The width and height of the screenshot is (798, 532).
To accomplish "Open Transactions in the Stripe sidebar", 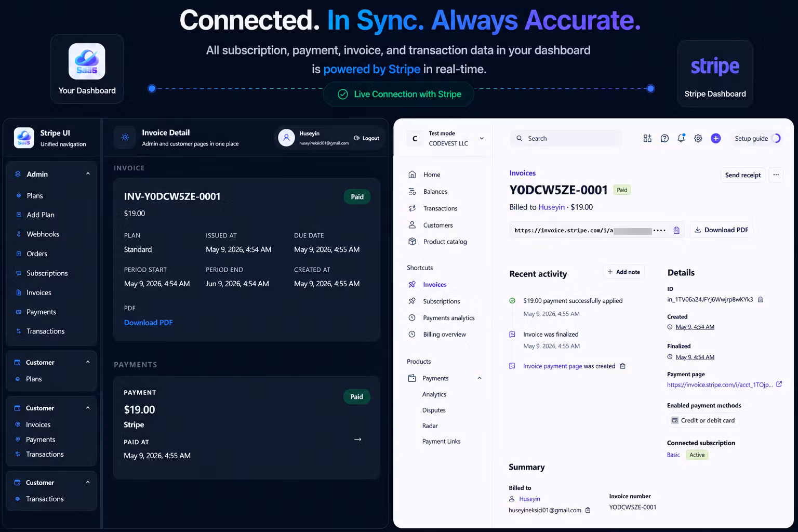I will 440,208.
